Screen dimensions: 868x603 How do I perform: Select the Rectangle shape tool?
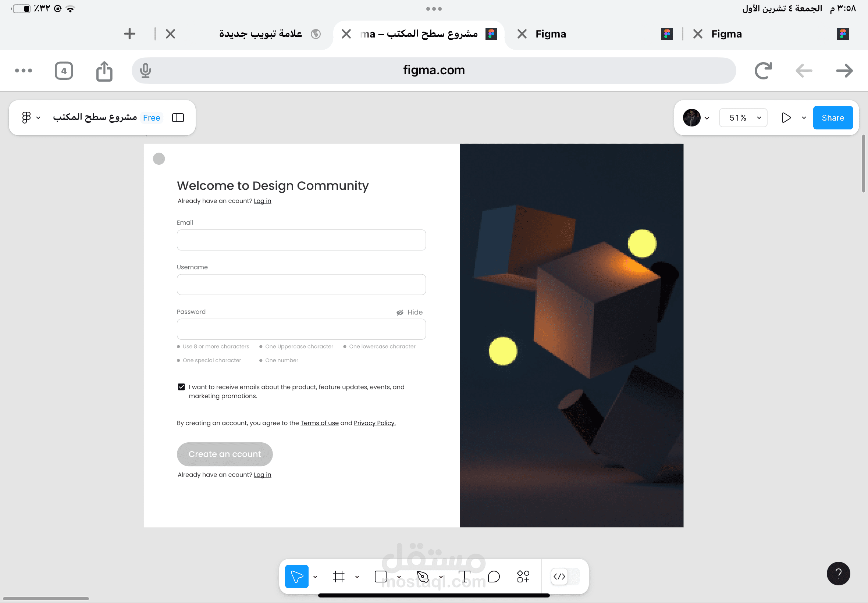[x=381, y=576]
